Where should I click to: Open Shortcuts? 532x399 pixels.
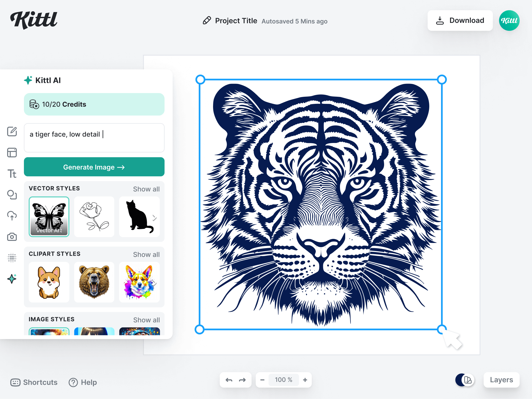pos(34,382)
